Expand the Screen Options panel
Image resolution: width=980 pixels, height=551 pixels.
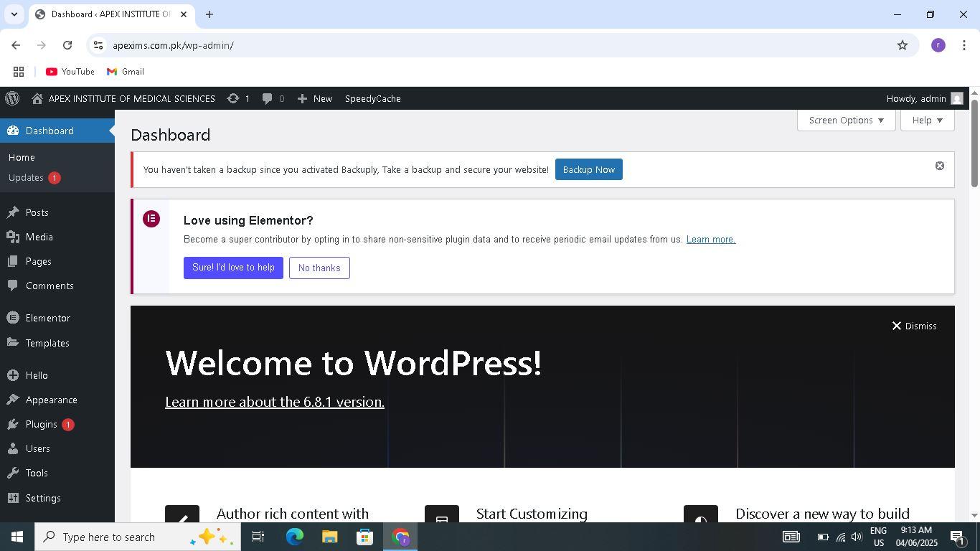point(845,120)
